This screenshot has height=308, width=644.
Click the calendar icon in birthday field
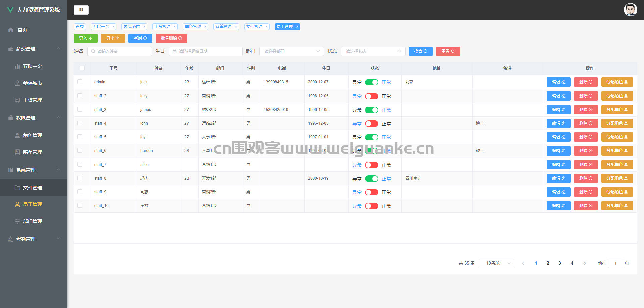tap(174, 51)
